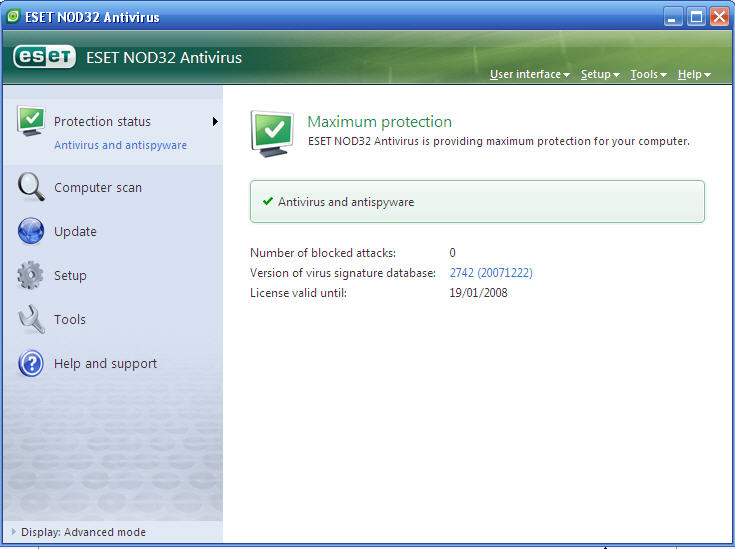Click the Antivirus and antispyware status bar
The width and height of the screenshot is (735, 549).
click(477, 202)
